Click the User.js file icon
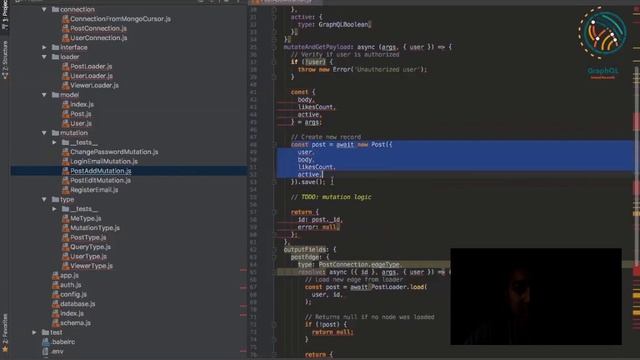Screen dimensions: 640x360 coord(65,123)
